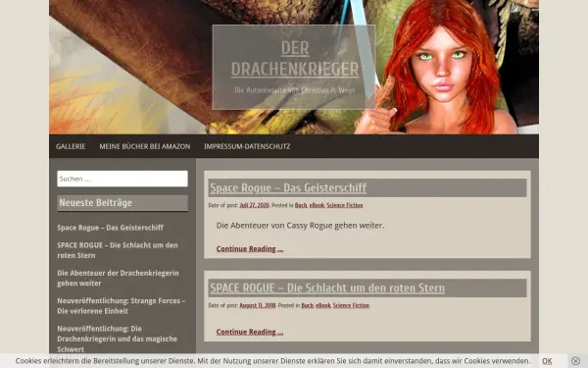Open post title Space Rogue – Das Geisterschiff
588x368 pixels.
pyautogui.click(x=288, y=187)
